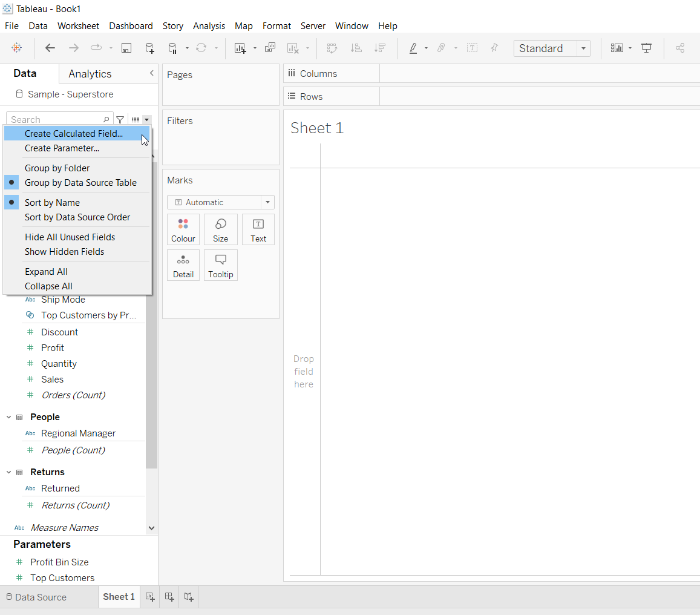The image size is (700, 615).
Task: Choose Create Calculated Field menu item
Action: click(73, 134)
